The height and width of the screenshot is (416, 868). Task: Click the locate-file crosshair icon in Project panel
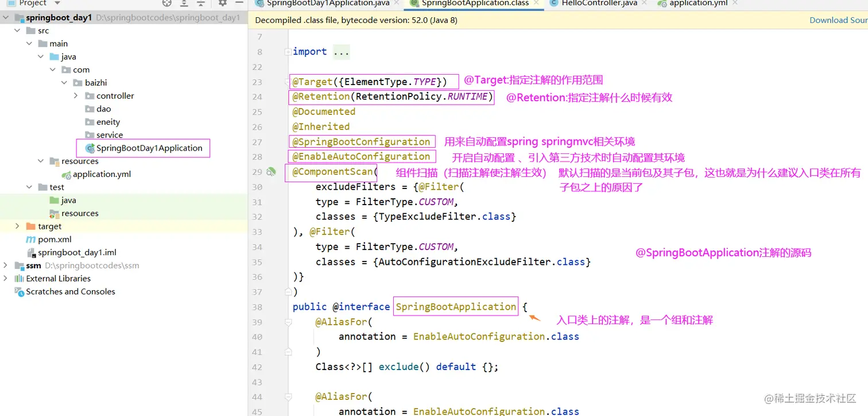coord(167,3)
